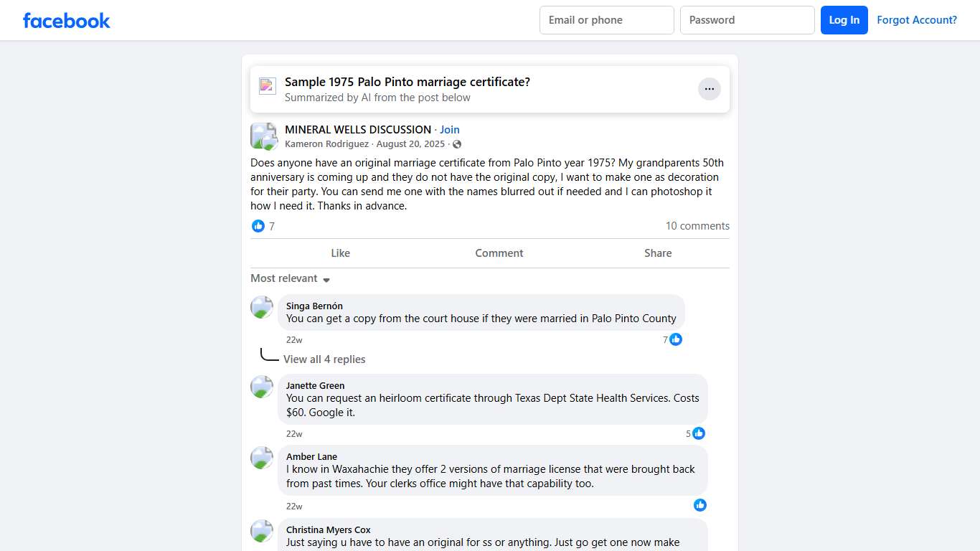Expand View all 4 replies
Screen dimensions: 980x551
[x=324, y=359]
